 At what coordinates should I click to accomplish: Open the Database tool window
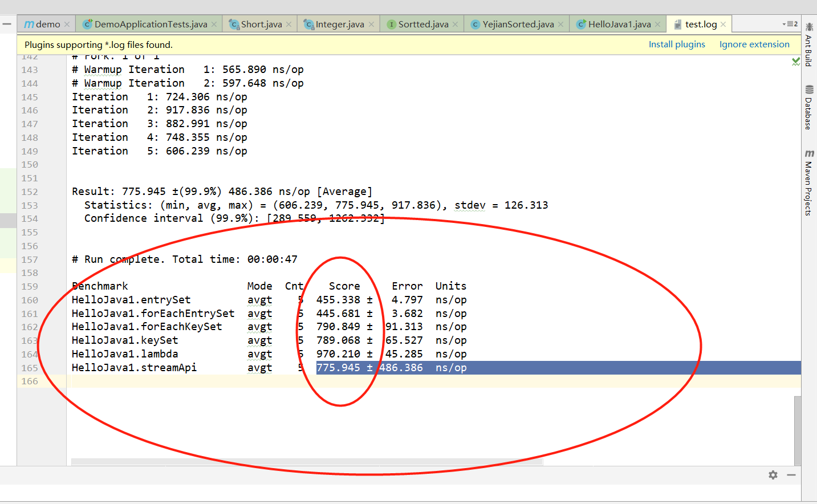(809, 107)
